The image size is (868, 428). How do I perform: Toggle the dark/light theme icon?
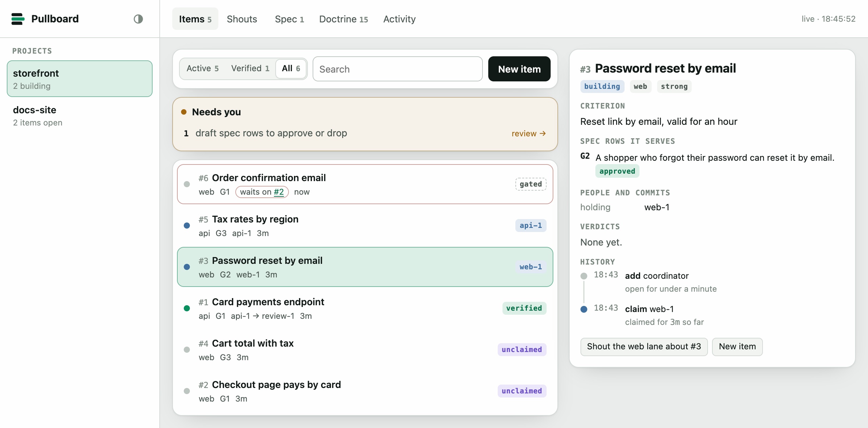138,19
